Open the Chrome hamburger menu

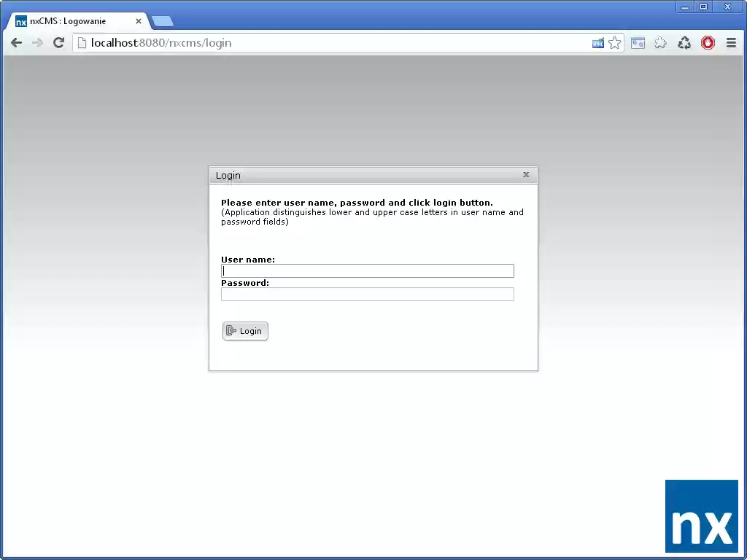[731, 43]
